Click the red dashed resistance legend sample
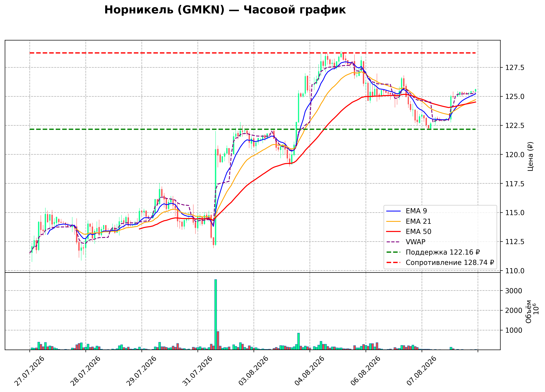Screen dimensions: 545x392 click(x=393, y=263)
